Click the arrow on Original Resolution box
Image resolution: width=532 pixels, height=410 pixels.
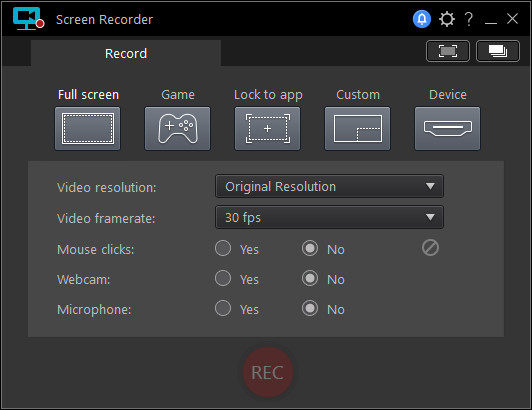tap(430, 186)
